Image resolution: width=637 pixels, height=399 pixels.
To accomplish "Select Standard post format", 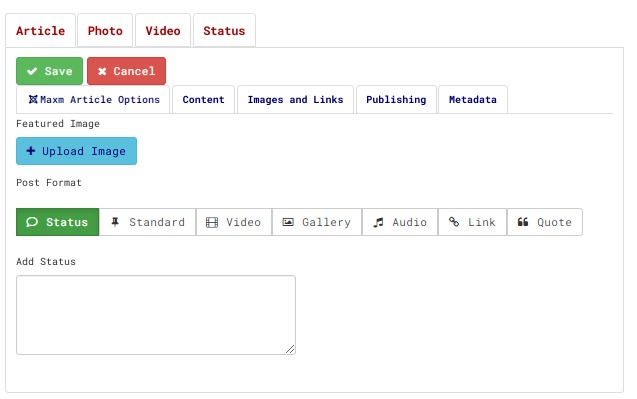I will [x=147, y=222].
